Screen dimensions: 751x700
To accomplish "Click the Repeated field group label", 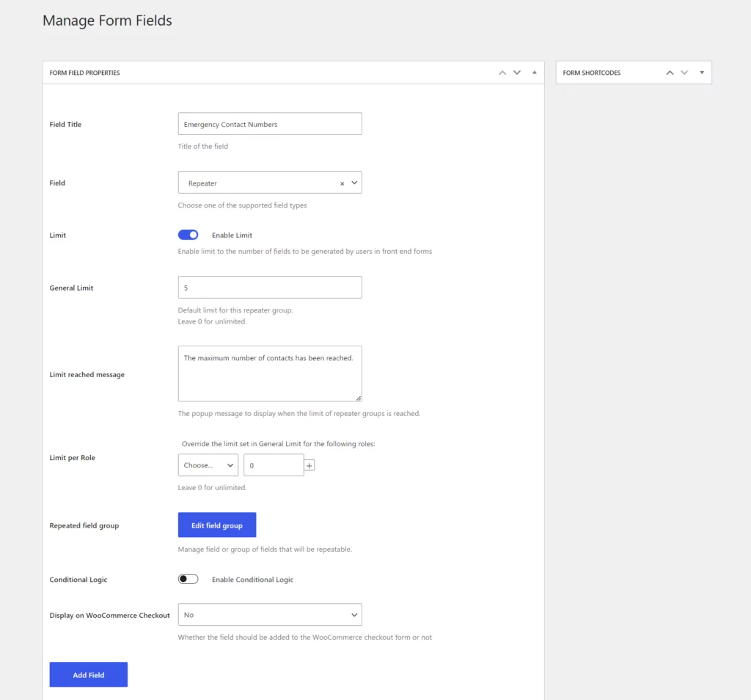I will click(84, 525).
